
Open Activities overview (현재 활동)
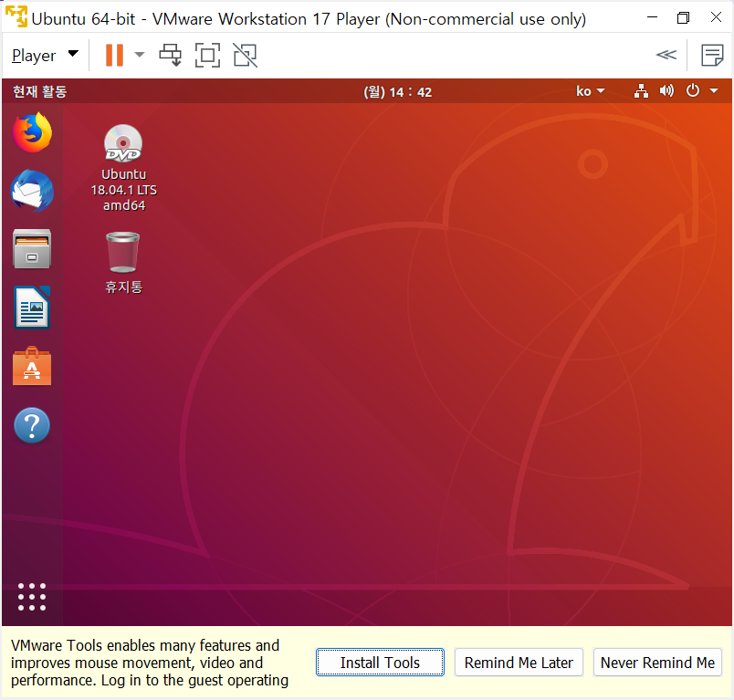click(40, 91)
